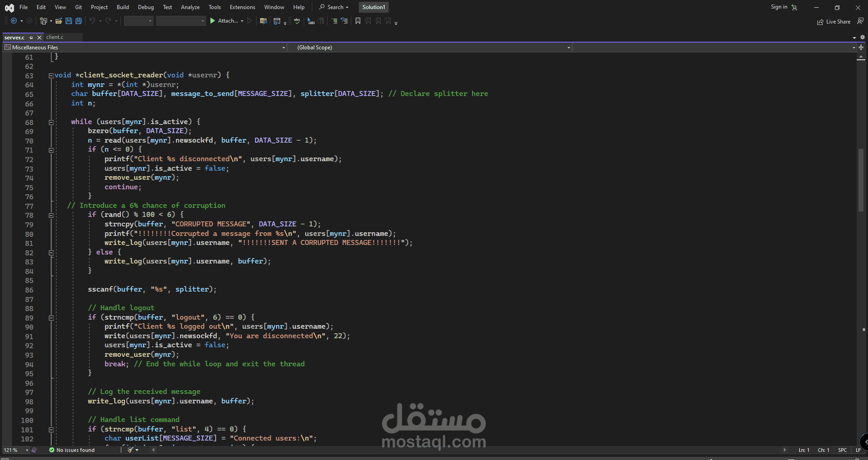Click the Find in Files icon

coord(263,21)
